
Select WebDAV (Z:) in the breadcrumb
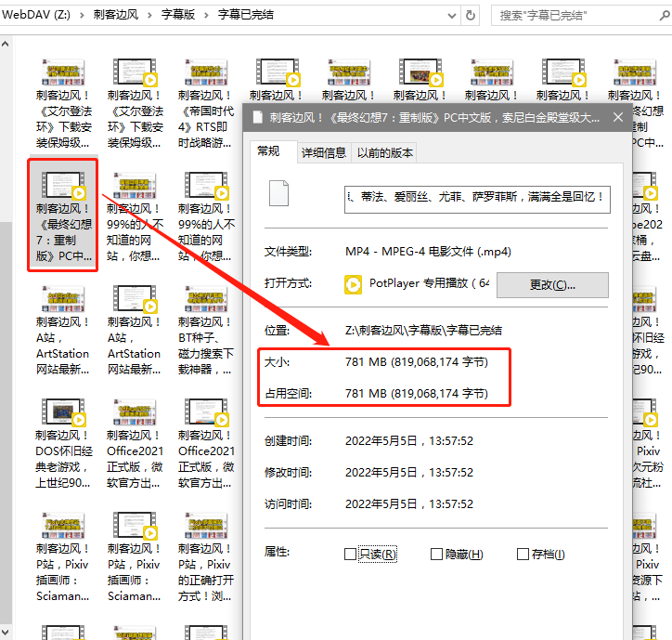point(36,15)
